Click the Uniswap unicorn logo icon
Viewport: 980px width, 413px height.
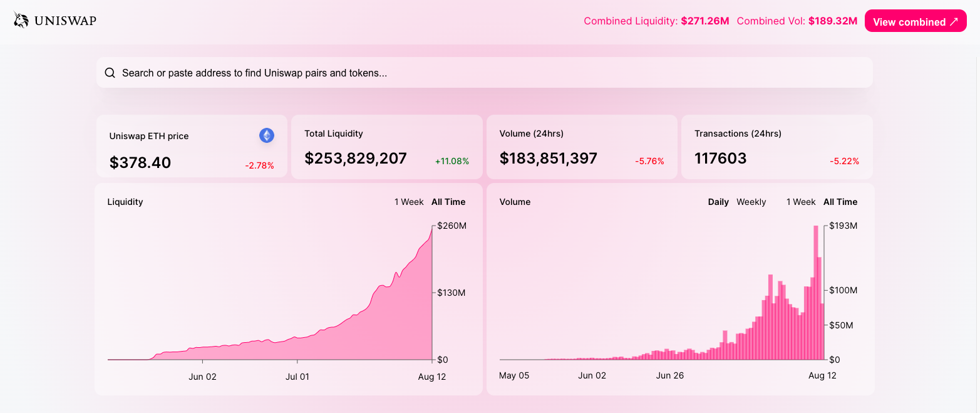click(21, 21)
